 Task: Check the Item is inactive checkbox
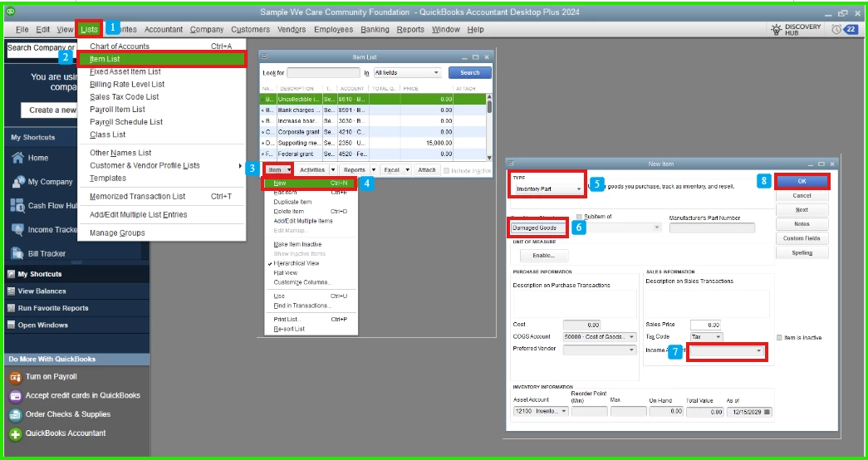(779, 338)
